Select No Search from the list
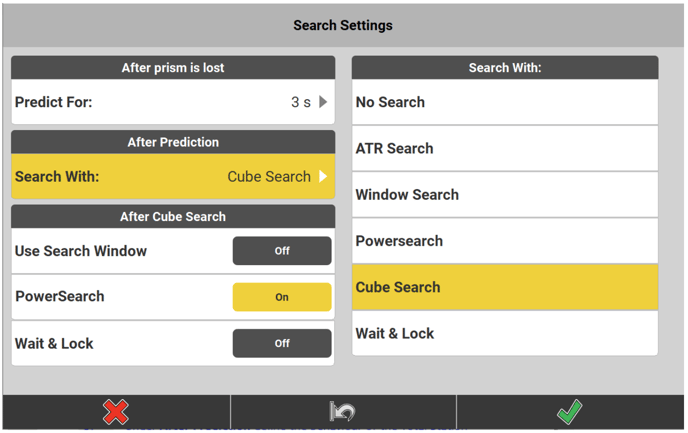Image resolution: width=688 pixels, height=433 pixels. 505,102
